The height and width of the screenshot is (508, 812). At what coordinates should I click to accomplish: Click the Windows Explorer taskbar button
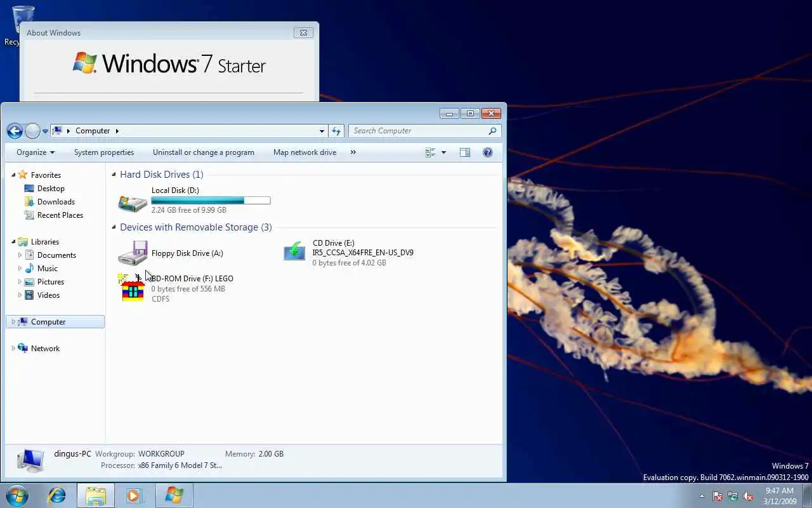[96, 495]
